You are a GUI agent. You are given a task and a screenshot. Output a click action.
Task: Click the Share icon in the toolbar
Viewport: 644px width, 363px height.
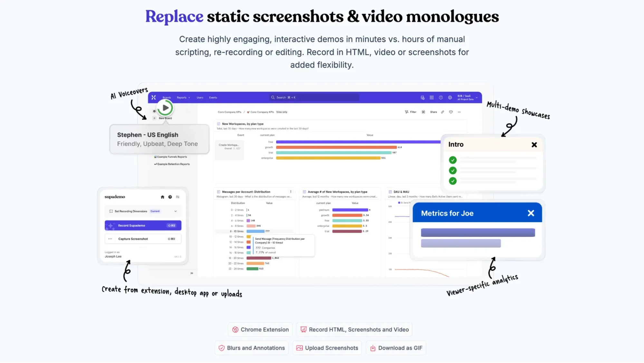pos(433,112)
